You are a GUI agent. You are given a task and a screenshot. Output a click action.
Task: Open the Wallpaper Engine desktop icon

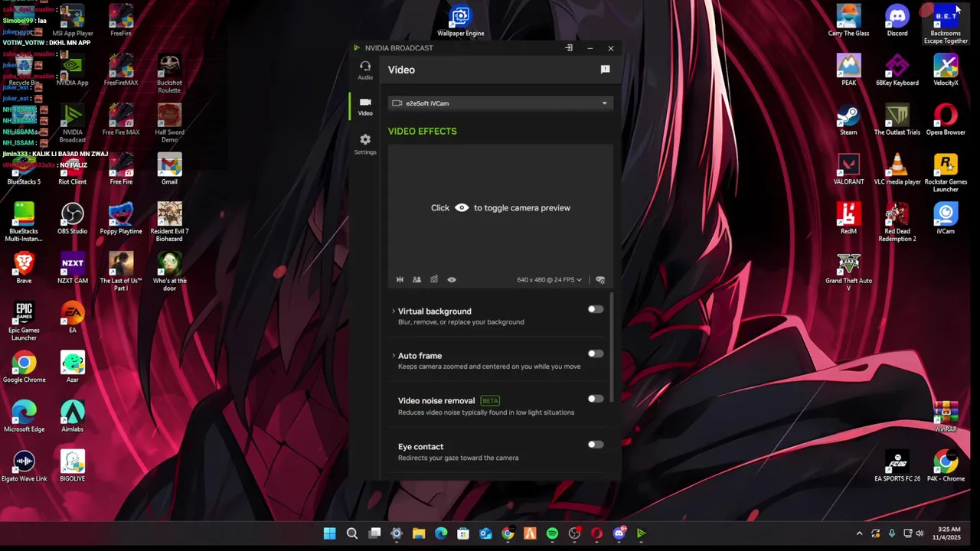point(460,21)
